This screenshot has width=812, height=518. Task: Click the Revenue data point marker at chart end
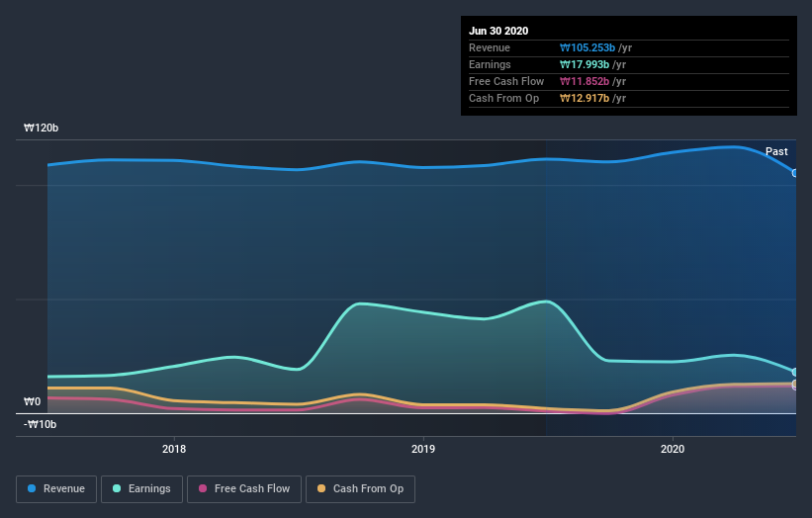794,173
